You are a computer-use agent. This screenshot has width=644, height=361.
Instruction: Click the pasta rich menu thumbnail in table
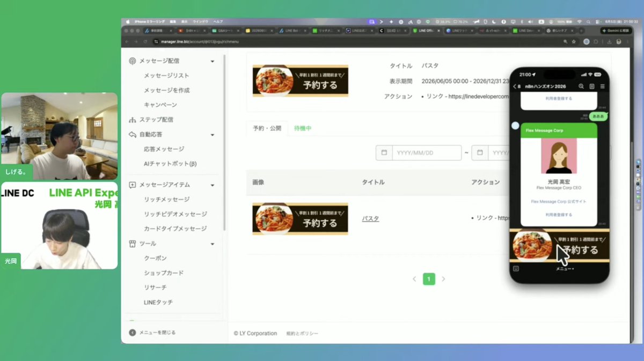tap(300, 219)
